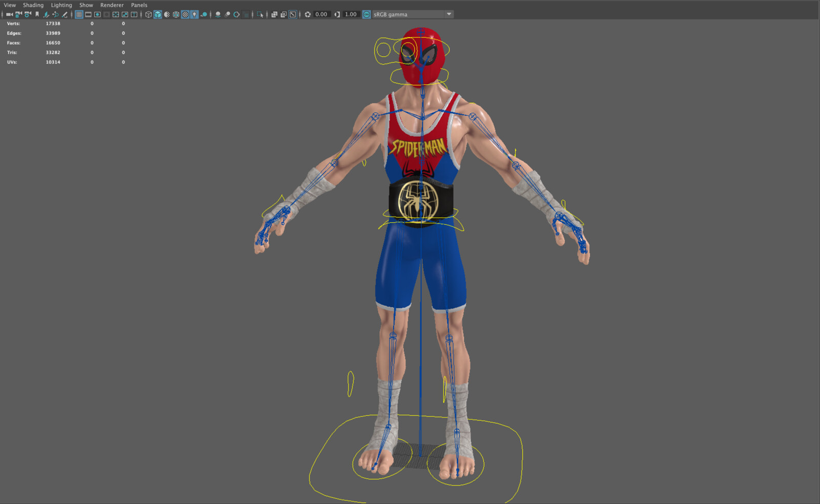Screen dimensions: 820x504
Task: Click the exposure value field 0.00
Action: [321, 14]
